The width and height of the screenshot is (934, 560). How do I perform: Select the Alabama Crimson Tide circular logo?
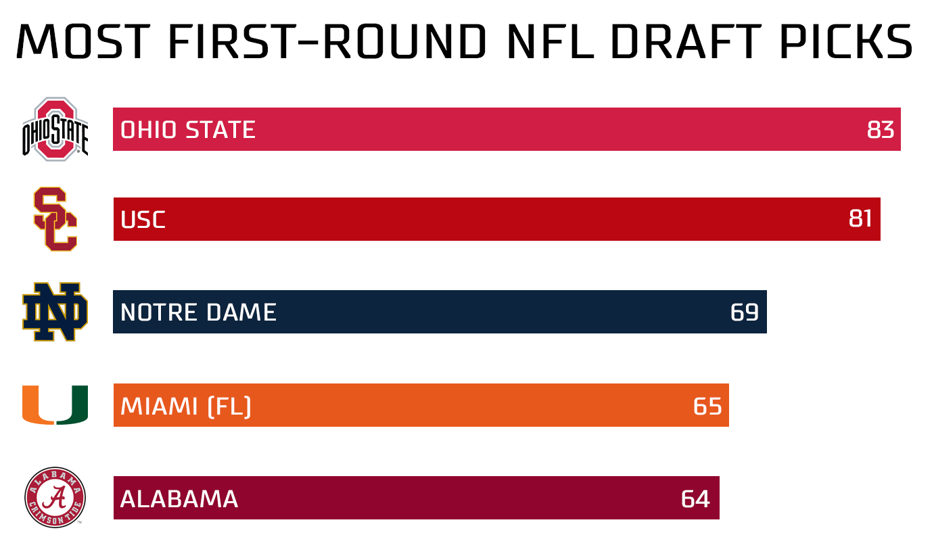click(55, 498)
